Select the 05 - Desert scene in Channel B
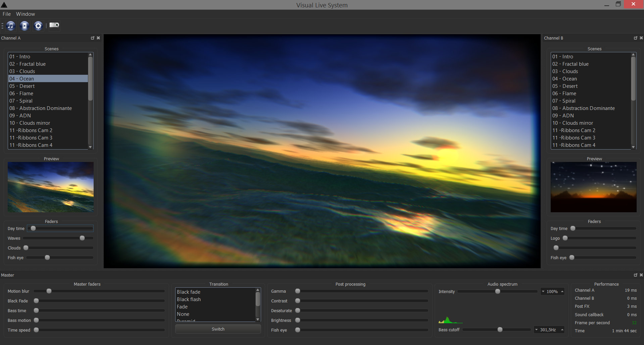Screen dimensions: 644x345 (x=565, y=86)
